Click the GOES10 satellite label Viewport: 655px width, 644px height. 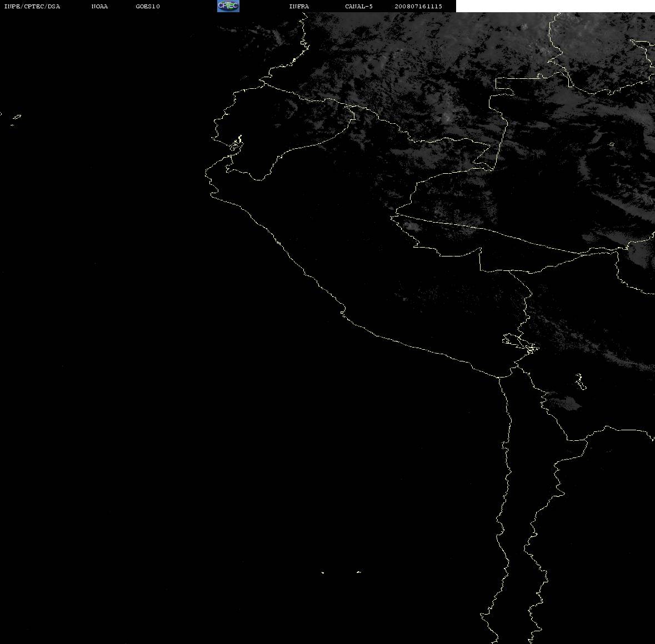[x=147, y=6]
